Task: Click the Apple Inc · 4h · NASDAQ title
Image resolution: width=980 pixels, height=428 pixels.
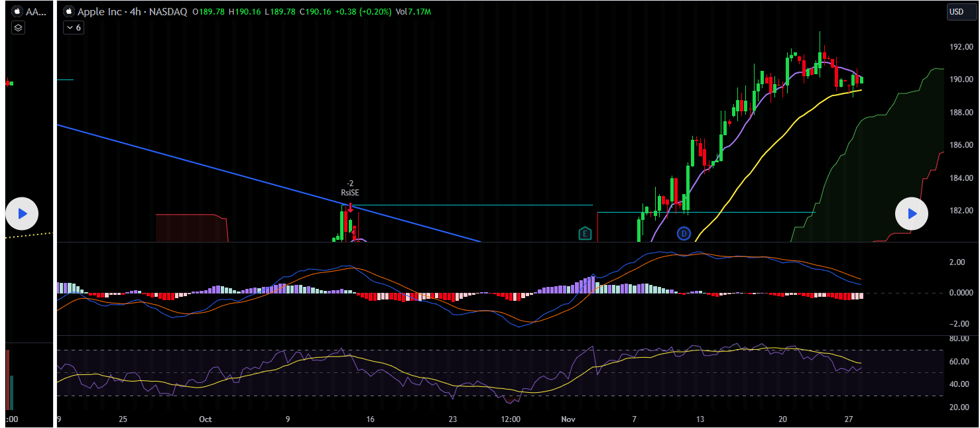Action: coord(132,11)
